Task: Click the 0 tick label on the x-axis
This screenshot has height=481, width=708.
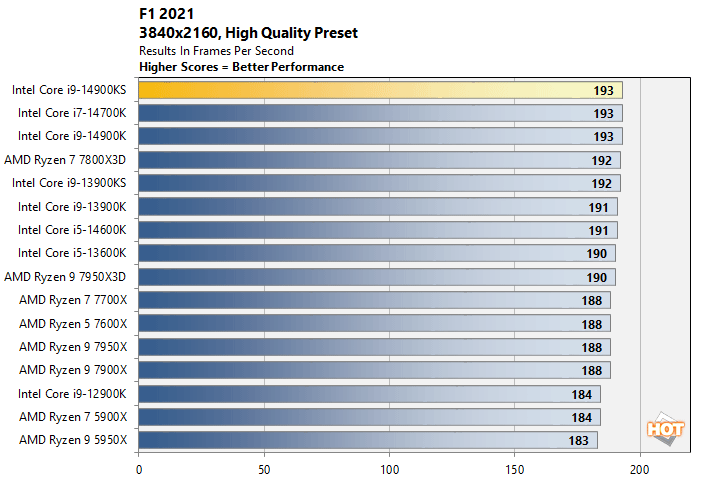Action: click(139, 470)
